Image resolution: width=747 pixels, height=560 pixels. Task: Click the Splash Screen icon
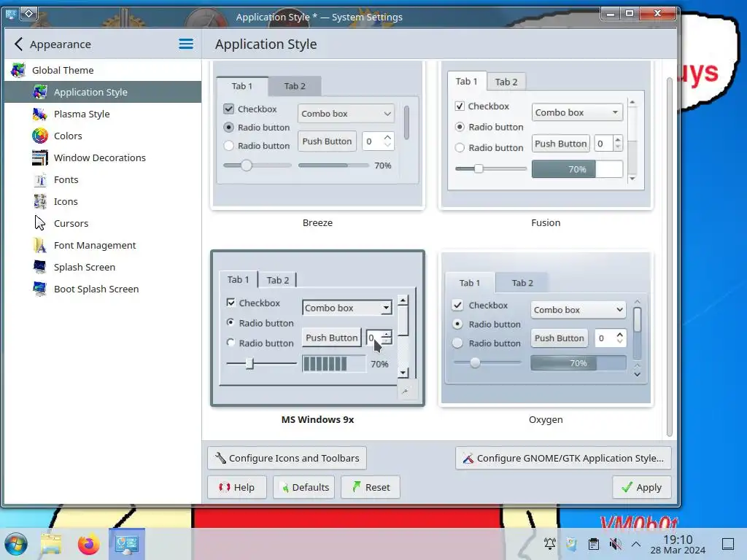40,267
